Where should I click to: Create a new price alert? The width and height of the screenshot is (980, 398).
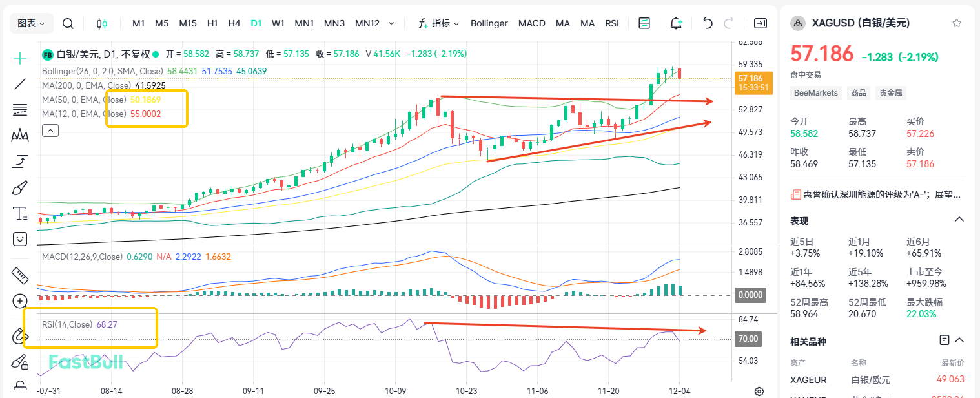coord(676,23)
